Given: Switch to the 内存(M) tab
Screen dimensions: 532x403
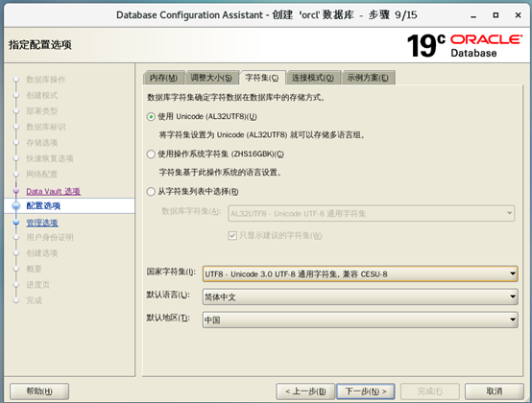Looking at the screenshot, I should 164,78.
